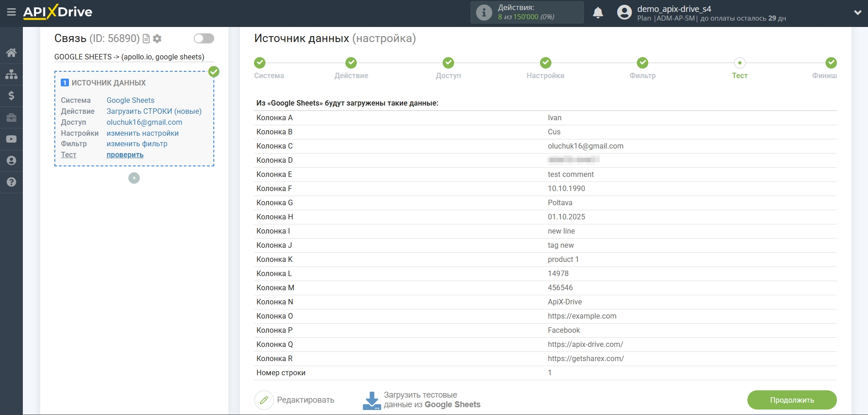Click the green check badge on source block
The height and width of the screenshot is (415, 868).
214,72
